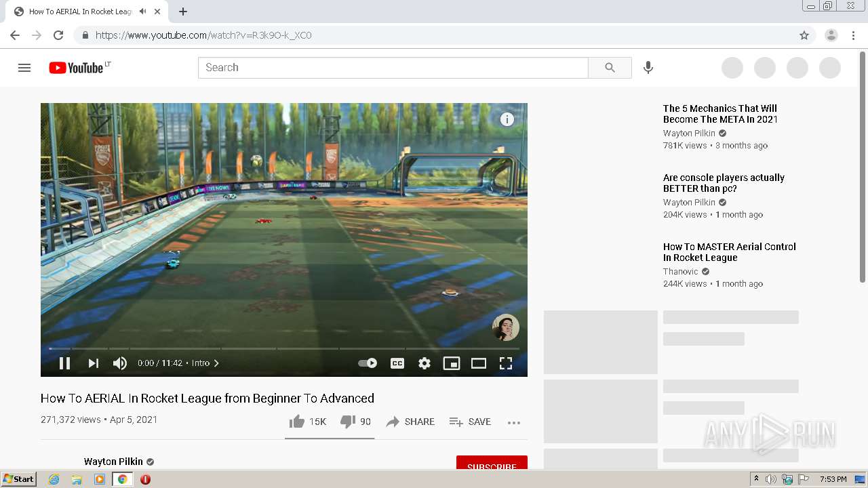This screenshot has width=868, height=488.
Task: Open media player from taskbar
Action: tap(100, 479)
